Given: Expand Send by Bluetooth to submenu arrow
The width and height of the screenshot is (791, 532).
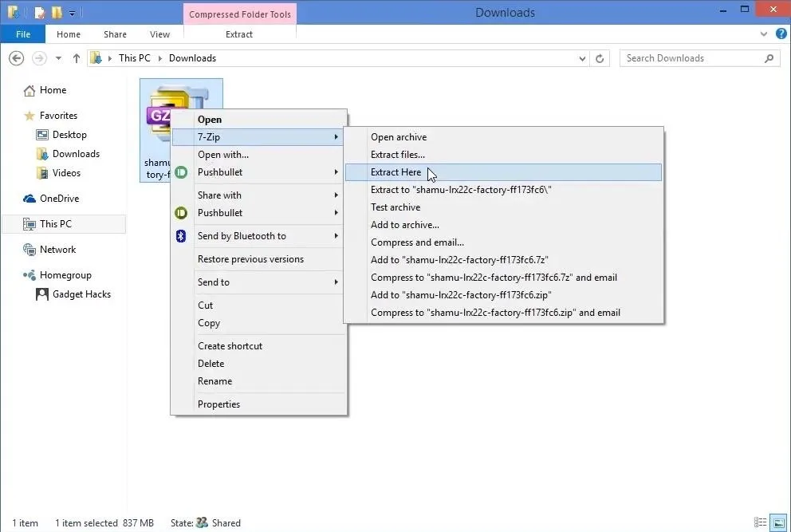Looking at the screenshot, I should click(336, 236).
